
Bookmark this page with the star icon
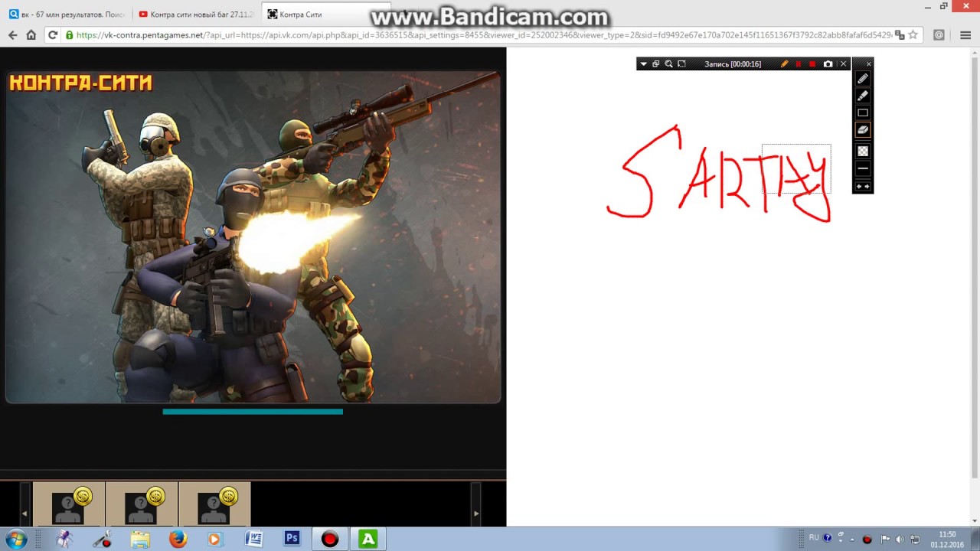pyautogui.click(x=913, y=35)
